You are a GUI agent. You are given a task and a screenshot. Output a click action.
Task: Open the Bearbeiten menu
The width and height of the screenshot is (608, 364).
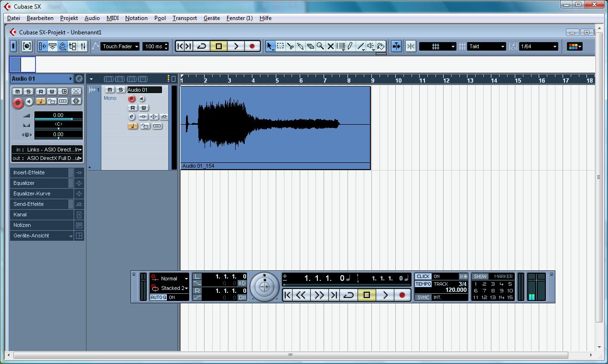[40, 18]
